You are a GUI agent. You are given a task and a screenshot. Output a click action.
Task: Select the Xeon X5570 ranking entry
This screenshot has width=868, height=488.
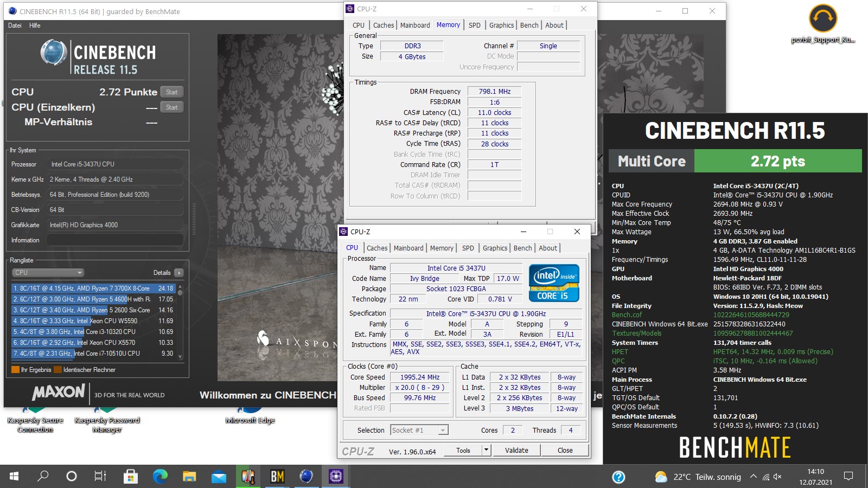(x=93, y=343)
